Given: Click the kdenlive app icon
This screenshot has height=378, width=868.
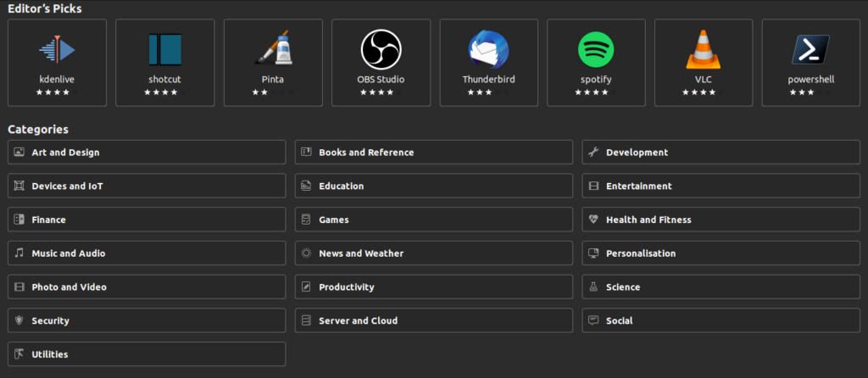Looking at the screenshot, I should [x=57, y=50].
